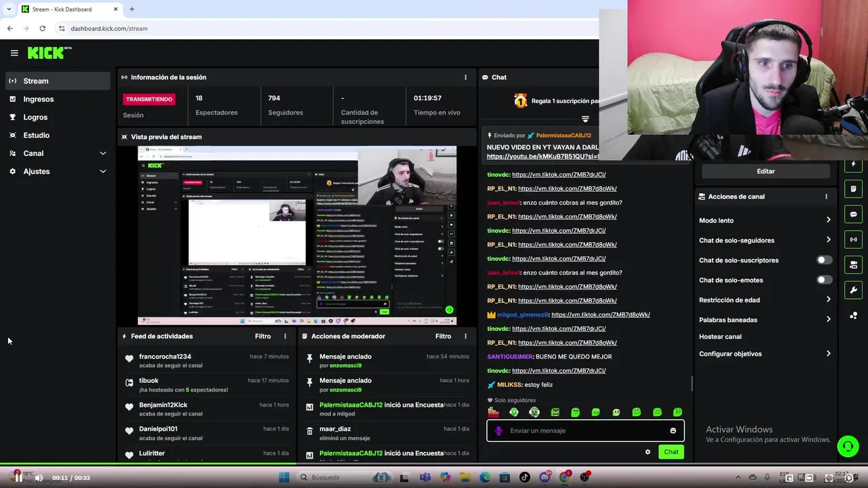This screenshot has width=868, height=488.
Task: Open Acciones de moderador three-dot menu
Action: [x=465, y=336]
